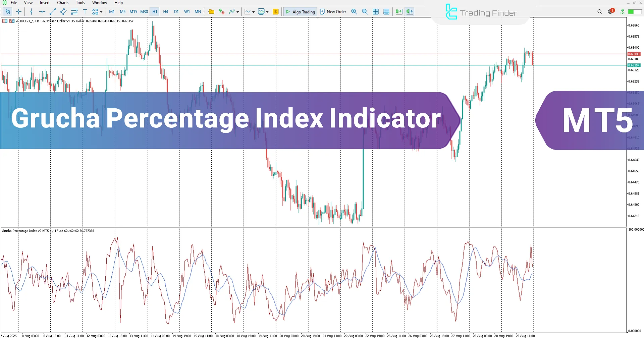This screenshot has height=339, width=644.
Task: Click the depth of market chart icon
Action: (12, 21)
